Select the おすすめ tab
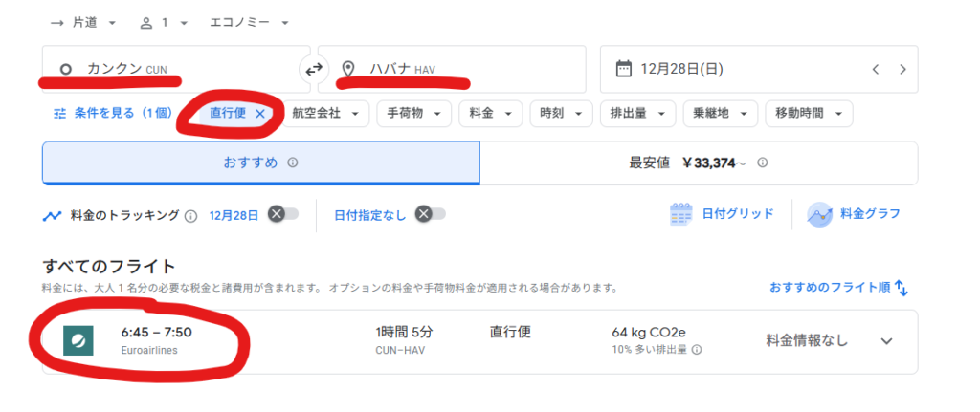Viewport: 980px width, 412px height. click(260, 163)
